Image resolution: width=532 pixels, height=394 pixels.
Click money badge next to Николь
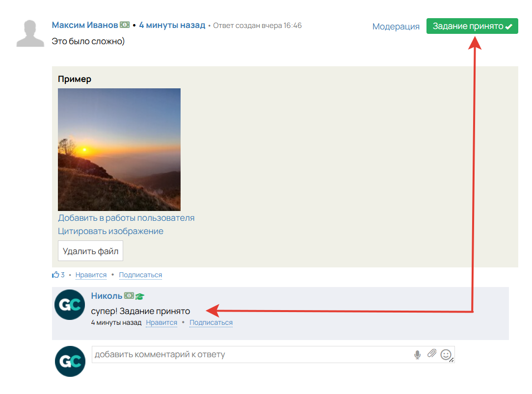(129, 296)
